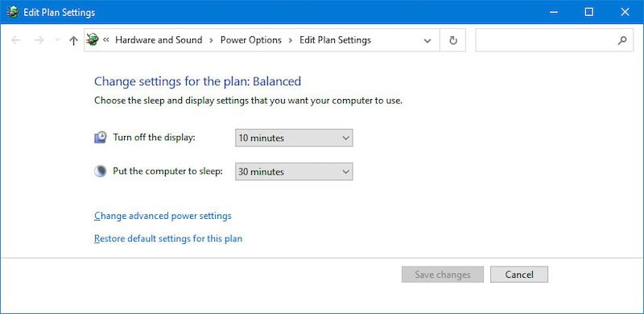This screenshot has width=644, height=314.
Task: Expand chevron after Power Options breadcrumb
Action: [291, 40]
